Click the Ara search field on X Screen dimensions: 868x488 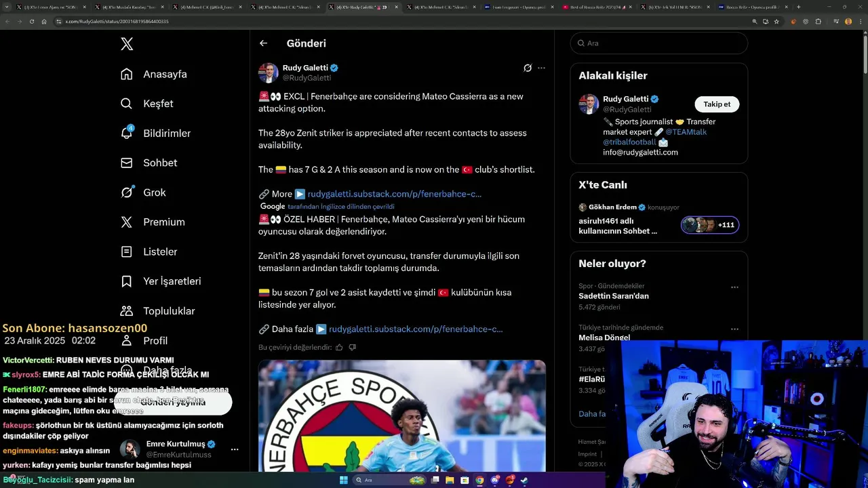click(x=659, y=43)
